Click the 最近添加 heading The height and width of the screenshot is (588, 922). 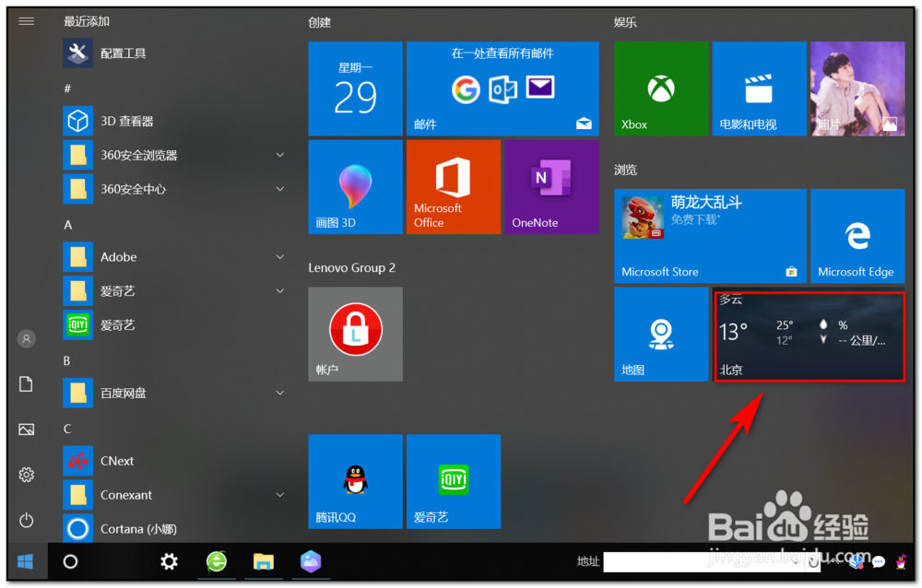pos(87,22)
